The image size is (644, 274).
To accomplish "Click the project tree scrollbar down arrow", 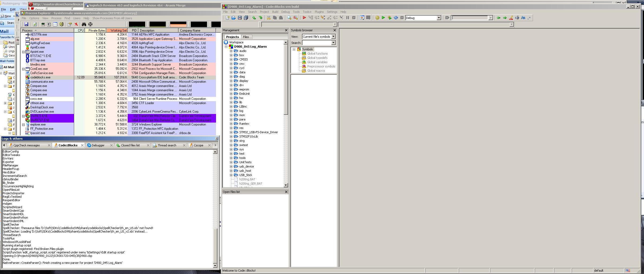I will [286, 185].
